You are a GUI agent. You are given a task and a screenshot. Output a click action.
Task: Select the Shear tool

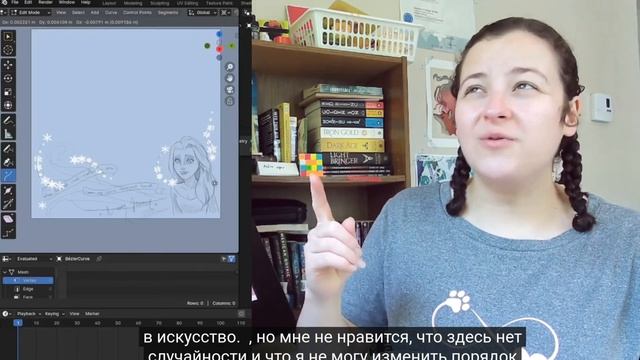click(8, 219)
